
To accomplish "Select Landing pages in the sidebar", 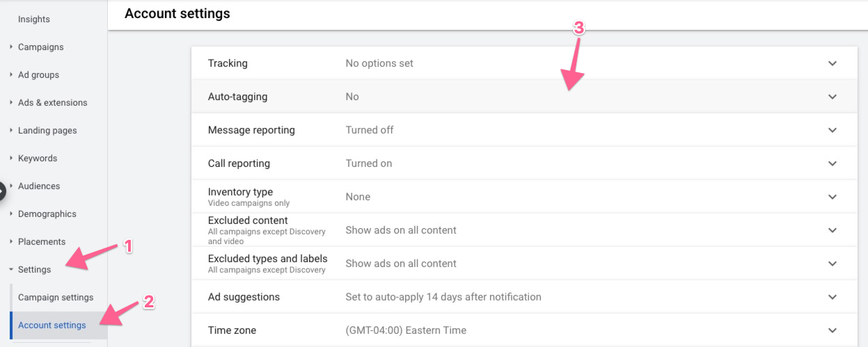I will [x=47, y=131].
